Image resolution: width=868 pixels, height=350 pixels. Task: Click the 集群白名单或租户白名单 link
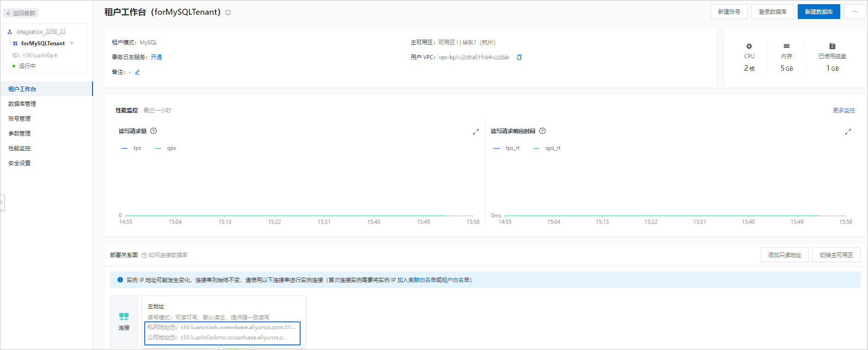[x=439, y=280]
